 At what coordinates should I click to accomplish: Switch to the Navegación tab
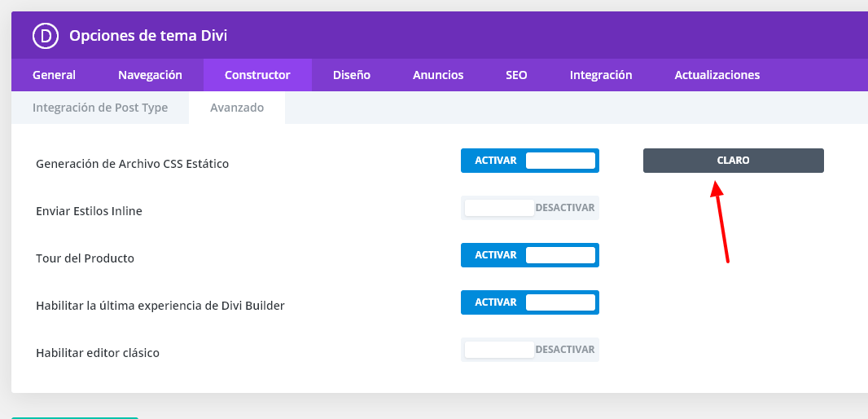(x=150, y=75)
